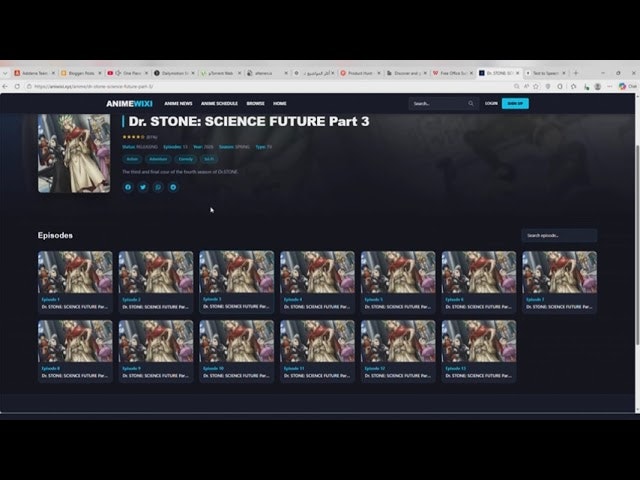Open Copilot chat icon
The width and height of the screenshot is (640, 480).
[622, 87]
